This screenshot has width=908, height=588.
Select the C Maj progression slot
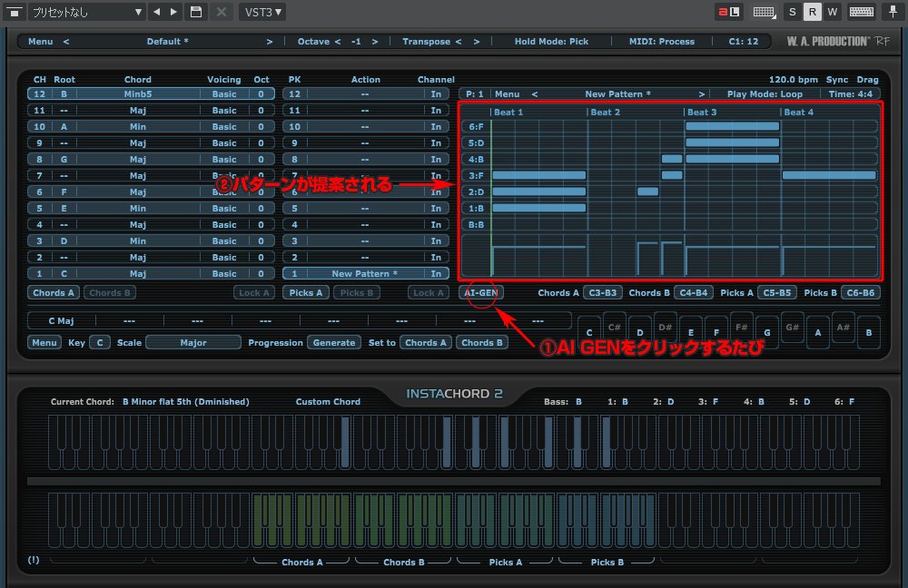point(62,320)
